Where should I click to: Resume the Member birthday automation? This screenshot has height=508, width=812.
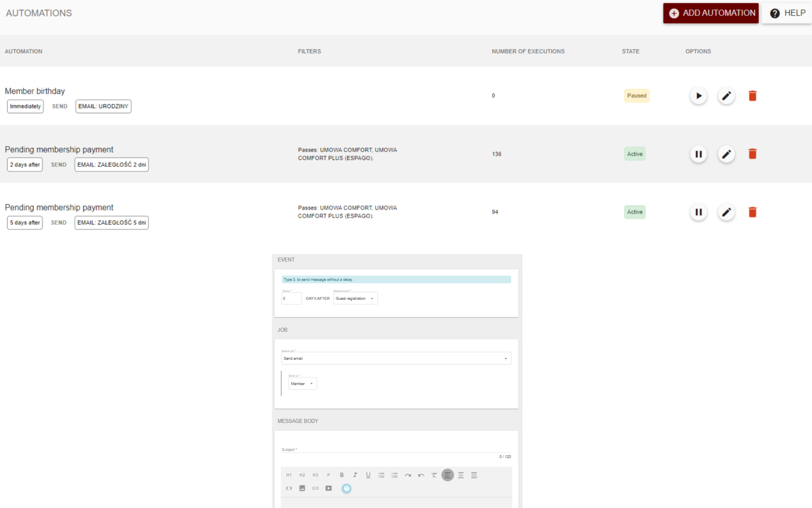[x=698, y=96]
